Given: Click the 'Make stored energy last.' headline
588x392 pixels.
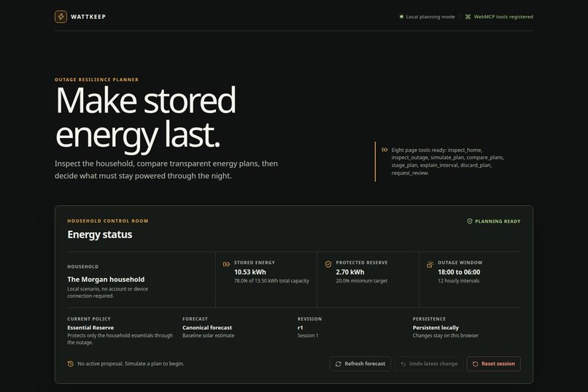Looking at the screenshot, I should (145, 118).
